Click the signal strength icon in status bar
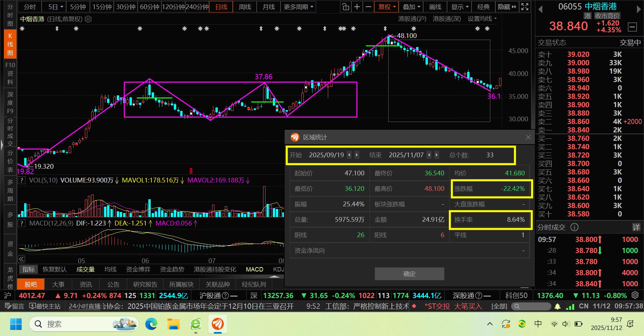Screen dimensions: 644x336 570,306
